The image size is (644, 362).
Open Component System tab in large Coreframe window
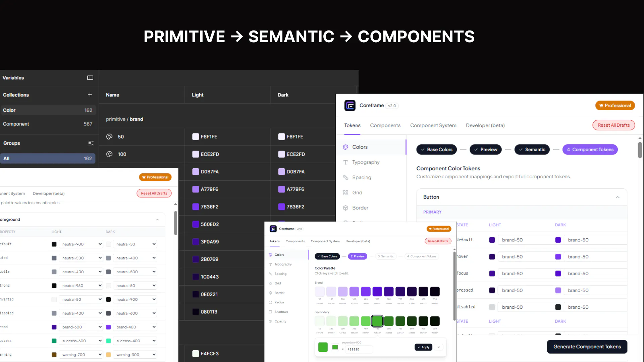(433, 125)
